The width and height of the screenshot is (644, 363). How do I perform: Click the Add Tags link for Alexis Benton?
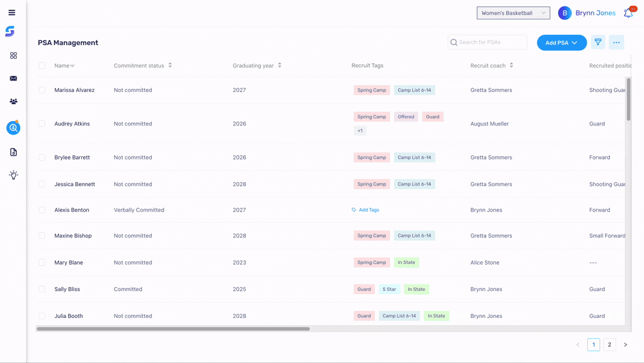pos(369,210)
